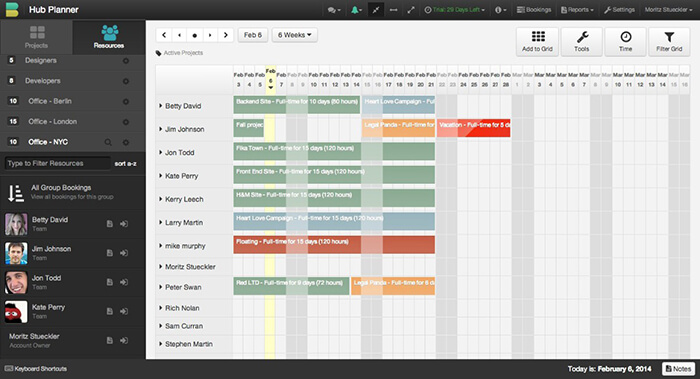
Task: Expand the Peter Swan row
Action: click(x=160, y=287)
